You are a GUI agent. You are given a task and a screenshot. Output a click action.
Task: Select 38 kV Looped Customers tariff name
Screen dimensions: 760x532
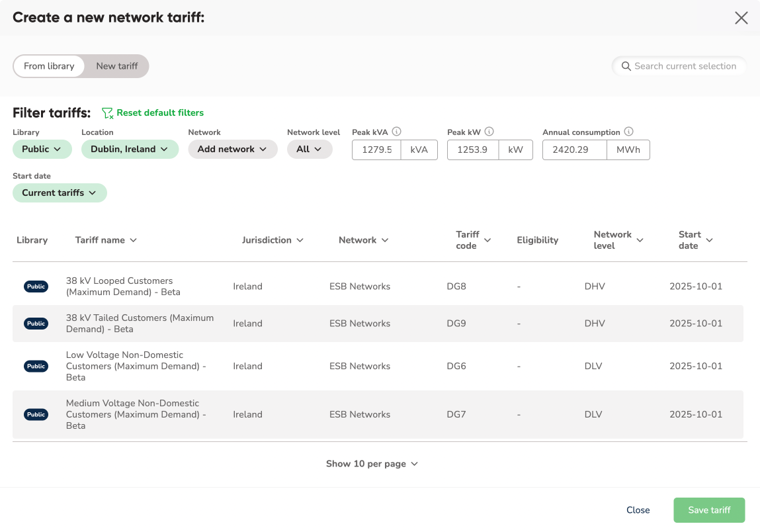coord(123,287)
